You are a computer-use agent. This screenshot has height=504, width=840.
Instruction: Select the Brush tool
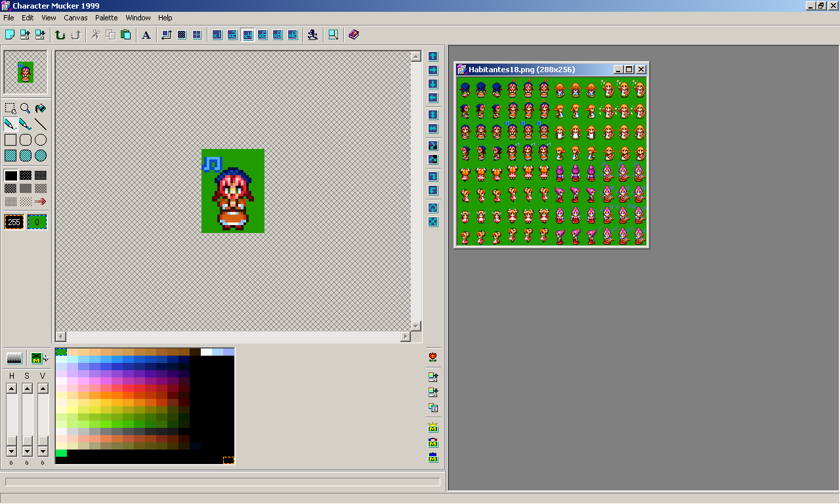point(26,124)
